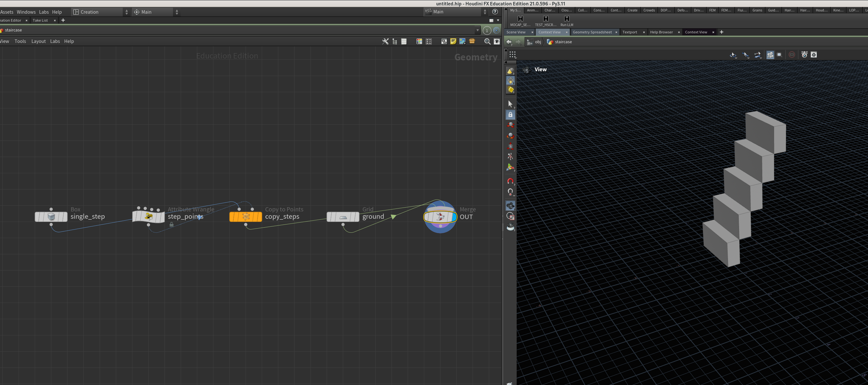Open the find node magnifier
The height and width of the screenshot is (385, 868).
tap(487, 41)
